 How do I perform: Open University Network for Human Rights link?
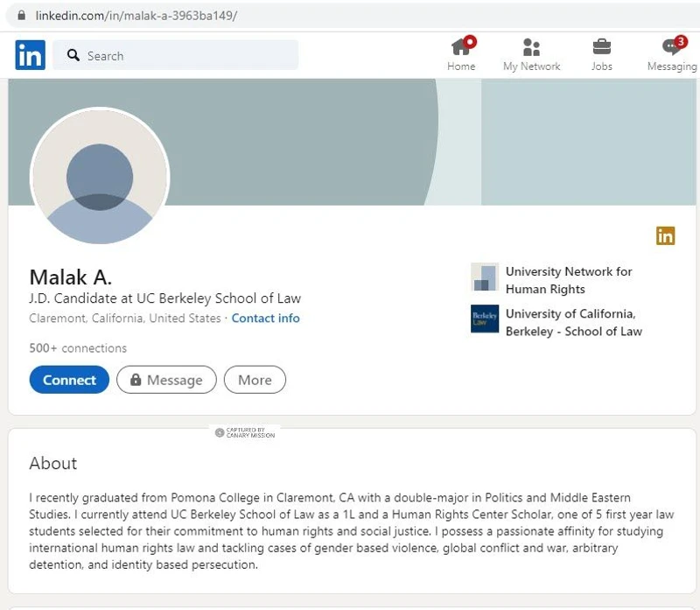pos(569,280)
